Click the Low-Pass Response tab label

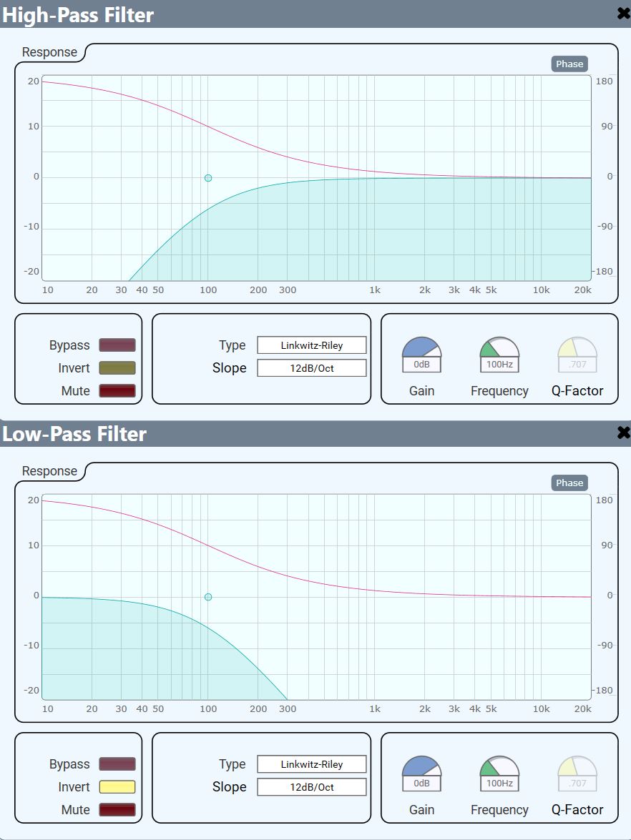49,471
